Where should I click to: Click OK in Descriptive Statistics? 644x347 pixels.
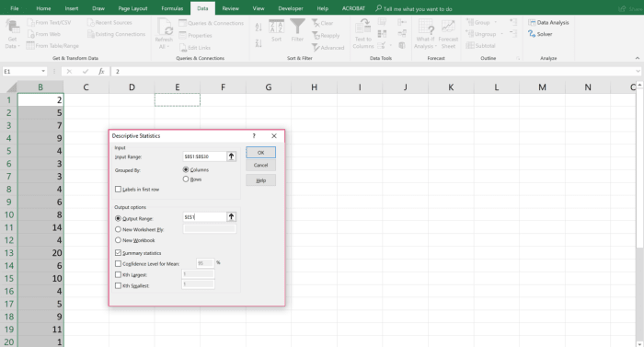pyautogui.click(x=260, y=153)
